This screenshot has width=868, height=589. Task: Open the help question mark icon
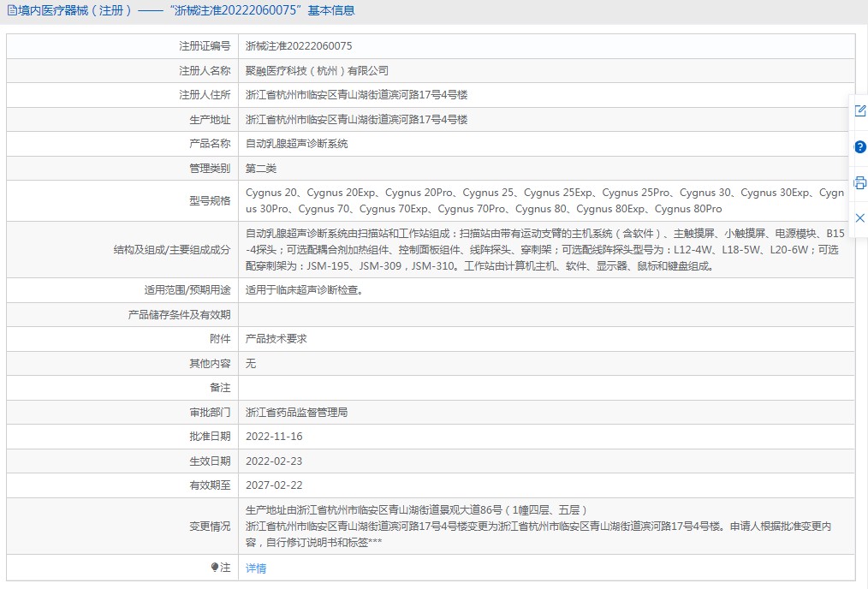pyautogui.click(x=859, y=146)
